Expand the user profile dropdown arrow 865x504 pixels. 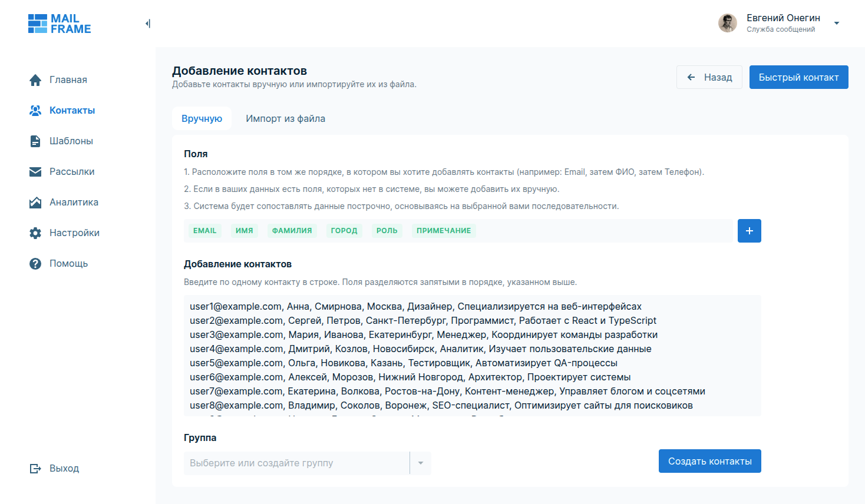pyautogui.click(x=836, y=24)
